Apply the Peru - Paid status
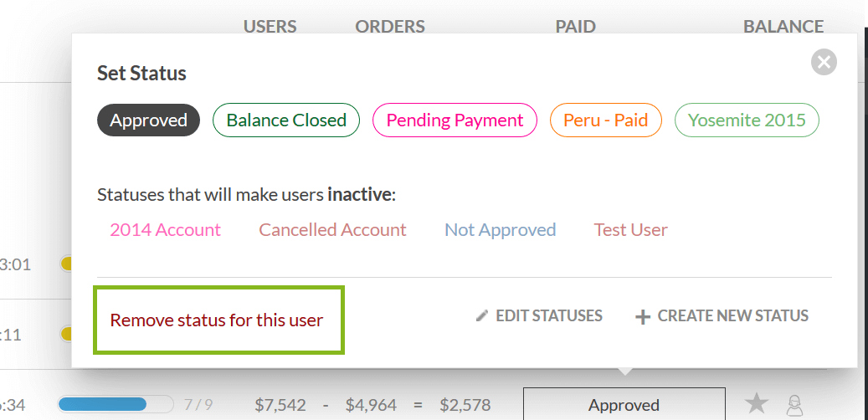This screenshot has height=420, width=868. click(605, 120)
